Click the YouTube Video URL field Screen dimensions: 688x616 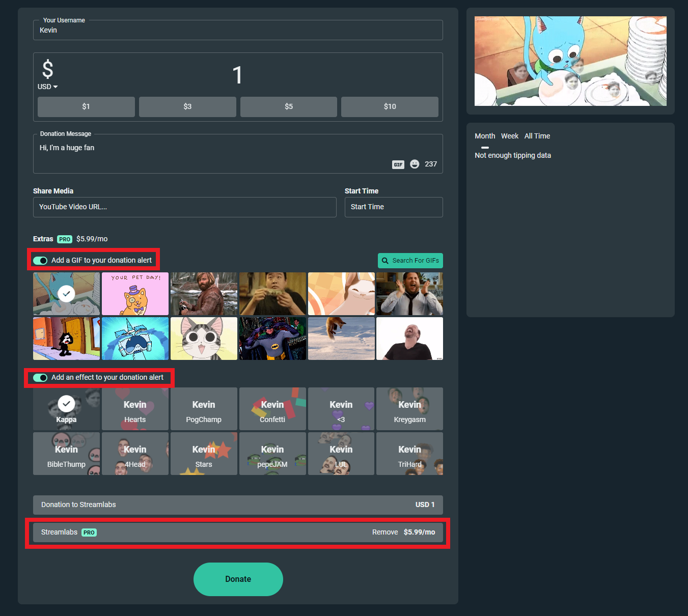click(184, 207)
